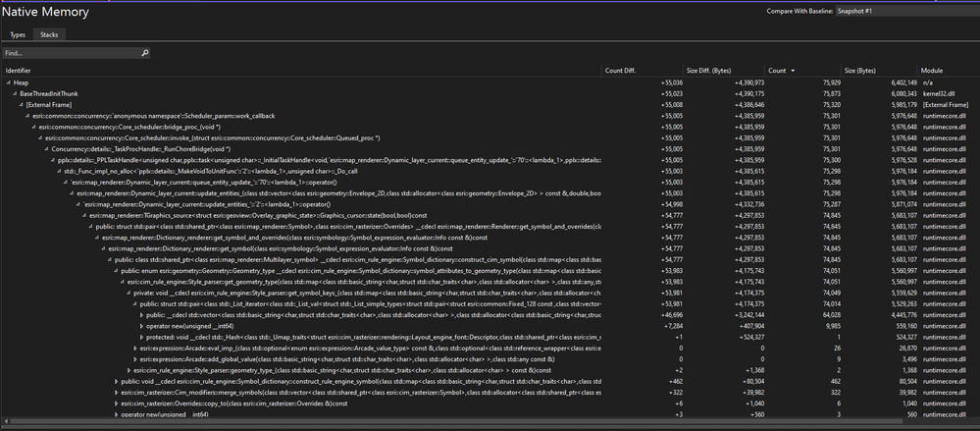This screenshot has width=980, height=431.
Task: Click the search magnifier icon in Find box
Action: pyautogui.click(x=145, y=53)
